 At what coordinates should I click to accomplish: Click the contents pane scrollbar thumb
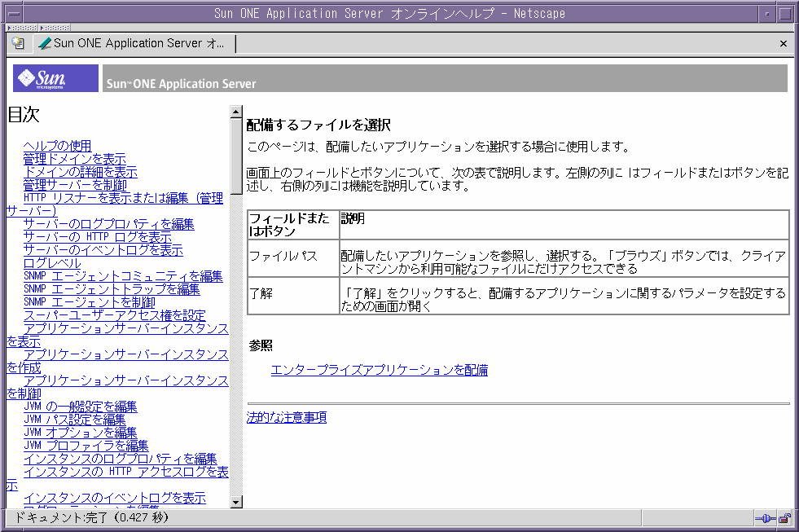(x=236, y=156)
